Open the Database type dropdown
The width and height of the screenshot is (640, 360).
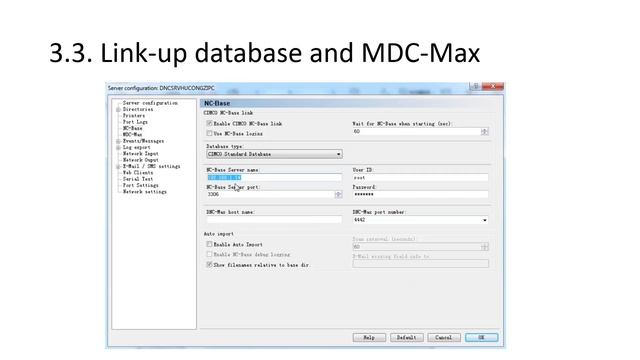coord(274,154)
